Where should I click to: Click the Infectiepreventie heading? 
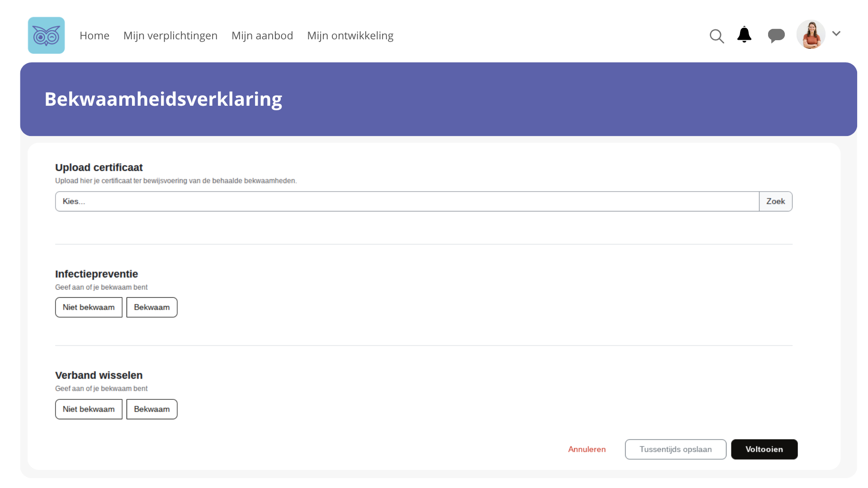[x=96, y=274]
